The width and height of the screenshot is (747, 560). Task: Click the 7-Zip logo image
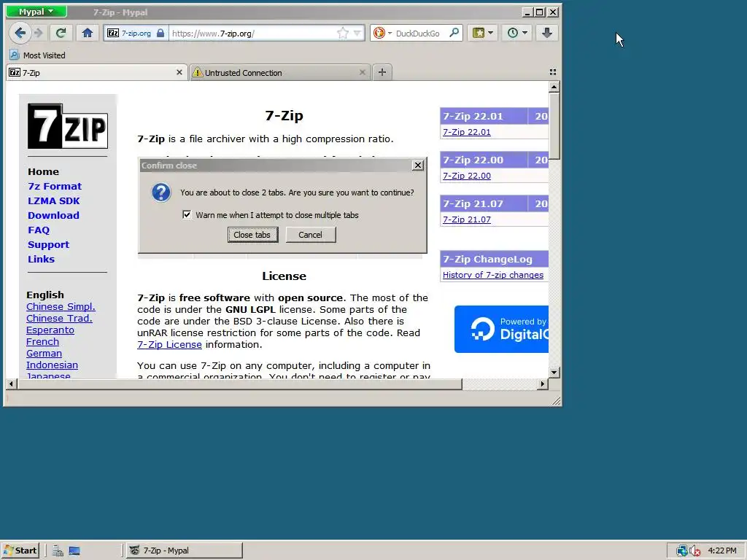(68, 126)
